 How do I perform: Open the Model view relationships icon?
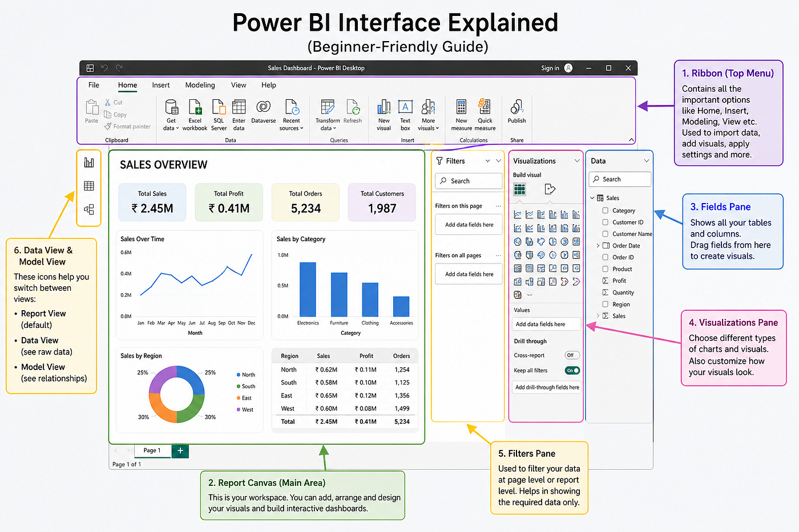[x=89, y=209]
